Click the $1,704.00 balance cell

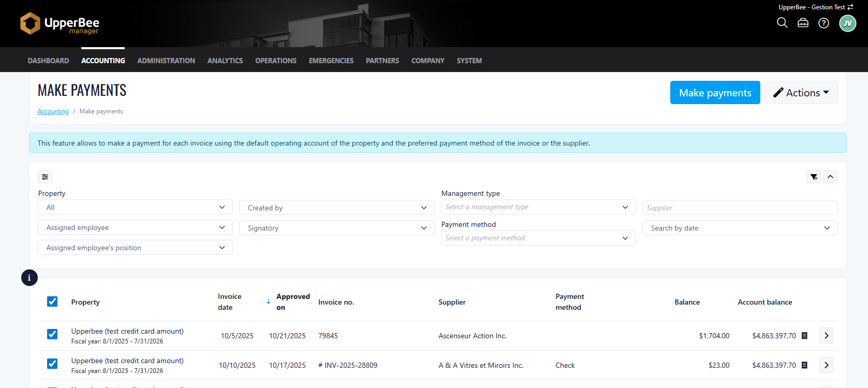tap(714, 336)
